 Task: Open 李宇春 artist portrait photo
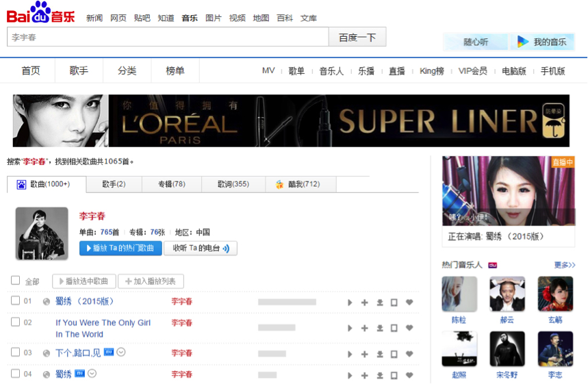(42, 233)
